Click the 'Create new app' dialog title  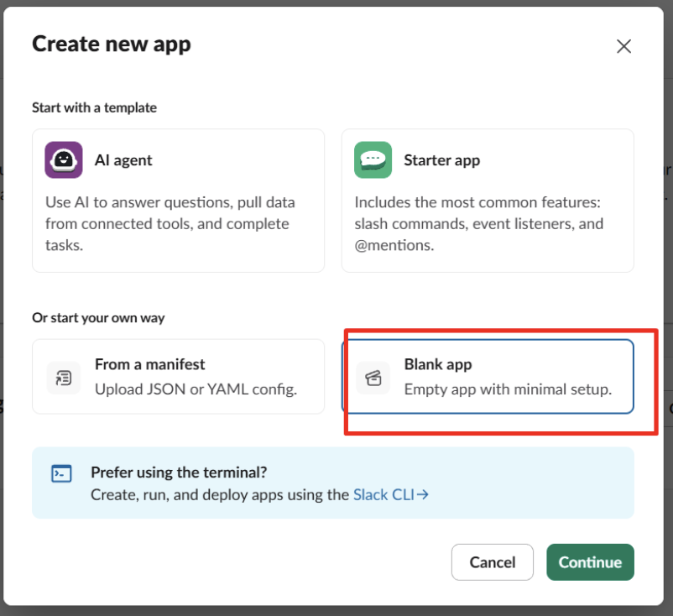pyautogui.click(x=112, y=44)
